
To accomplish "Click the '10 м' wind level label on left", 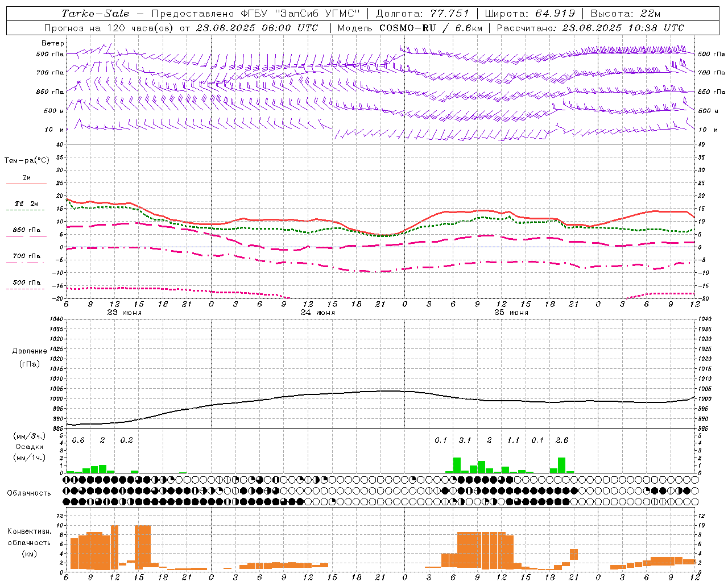I will point(54,130).
